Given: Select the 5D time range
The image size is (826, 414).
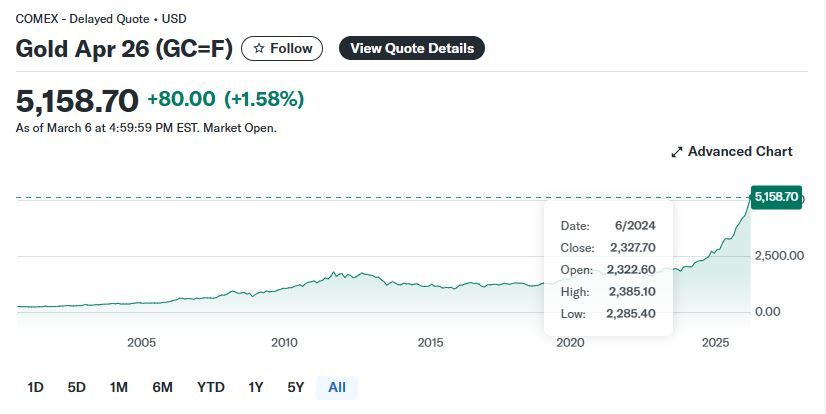Looking at the screenshot, I should pyautogui.click(x=76, y=387).
